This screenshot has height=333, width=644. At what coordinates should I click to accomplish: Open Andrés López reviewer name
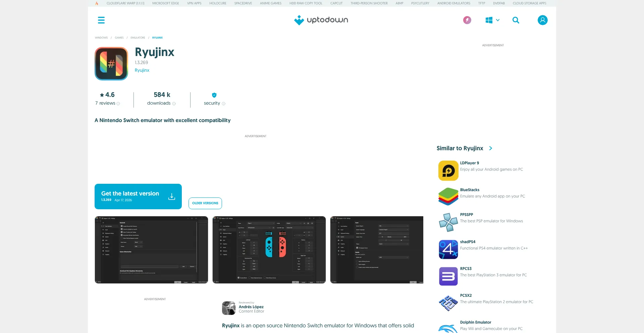coord(251,307)
